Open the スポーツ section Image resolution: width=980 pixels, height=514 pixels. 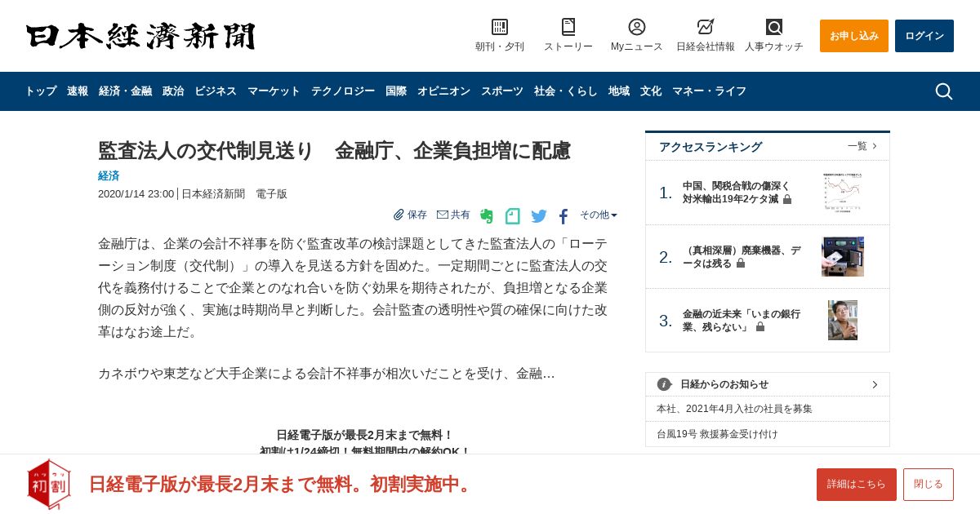pos(502,91)
